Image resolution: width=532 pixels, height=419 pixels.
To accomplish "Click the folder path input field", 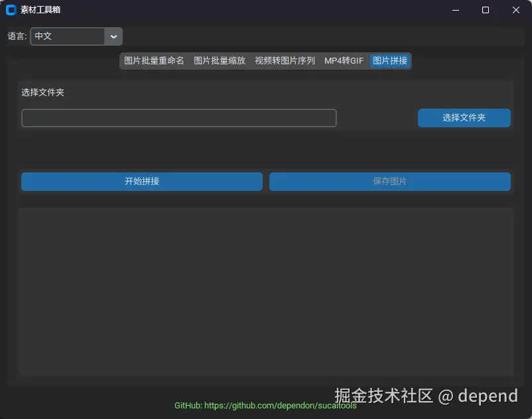I will [179, 118].
